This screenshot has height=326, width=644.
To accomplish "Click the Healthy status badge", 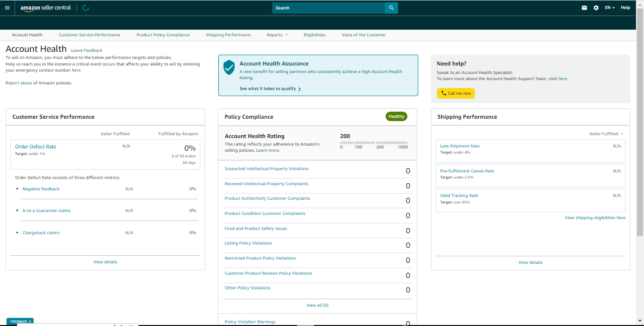I will coord(396,116).
